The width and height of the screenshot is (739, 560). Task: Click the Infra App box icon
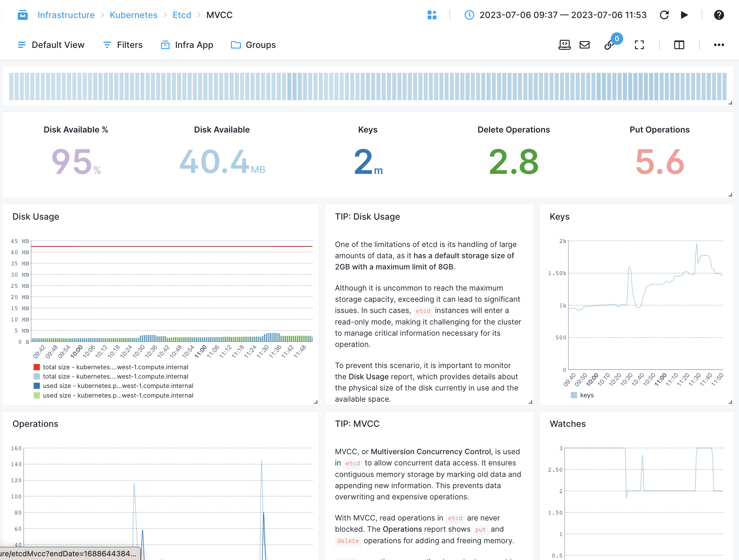point(165,45)
